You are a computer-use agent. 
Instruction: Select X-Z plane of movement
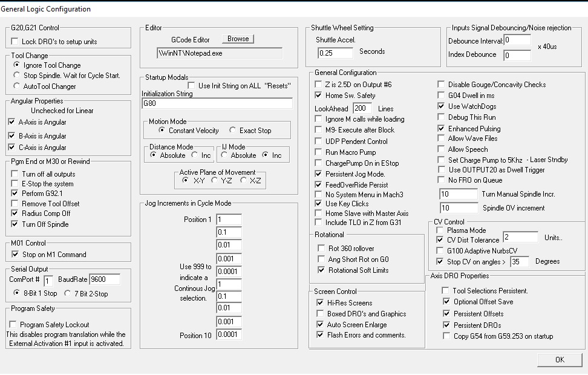(244, 180)
